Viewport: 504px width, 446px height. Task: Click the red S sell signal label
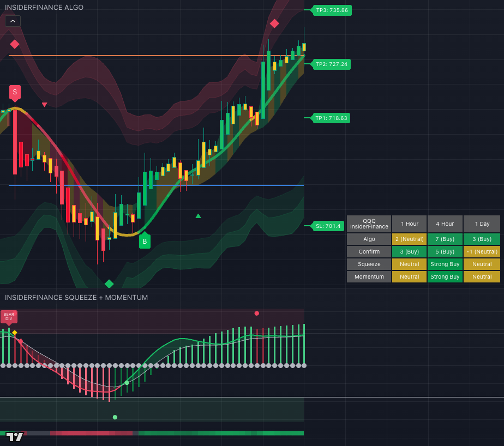tap(15, 93)
